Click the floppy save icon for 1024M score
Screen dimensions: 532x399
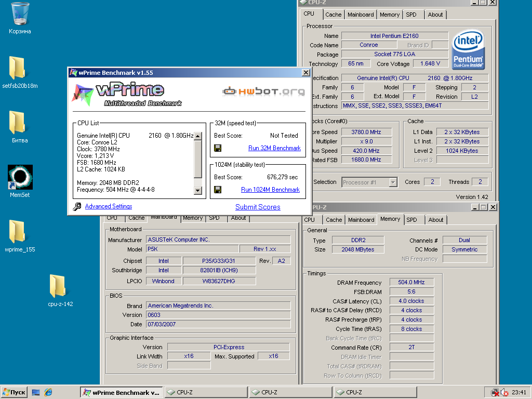coord(218,190)
